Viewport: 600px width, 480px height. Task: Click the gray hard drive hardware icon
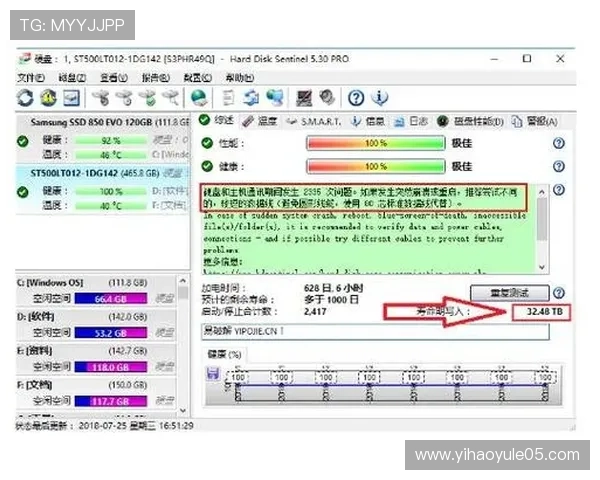[x=327, y=98]
